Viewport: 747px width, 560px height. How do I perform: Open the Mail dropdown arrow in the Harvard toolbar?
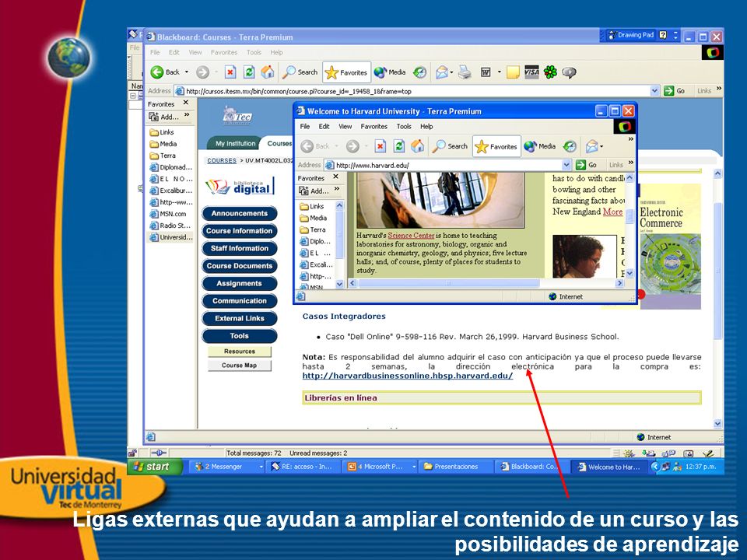tap(601, 146)
